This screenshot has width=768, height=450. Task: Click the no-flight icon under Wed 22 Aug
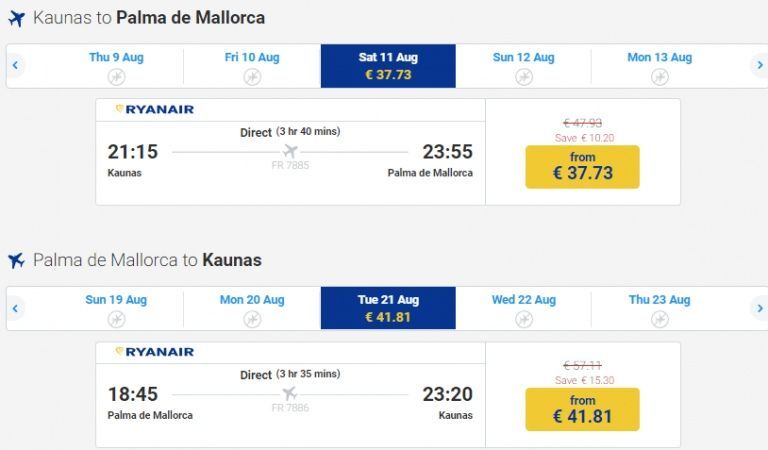(524, 319)
